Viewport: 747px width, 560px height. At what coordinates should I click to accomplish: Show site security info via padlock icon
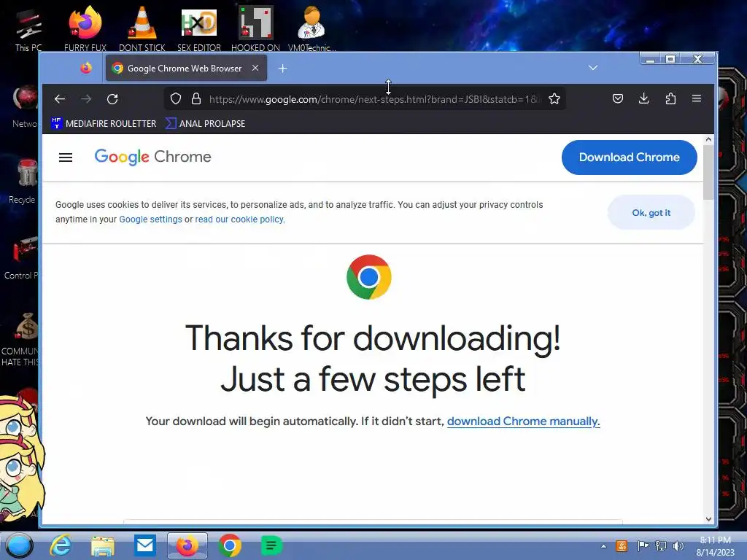[x=196, y=98]
